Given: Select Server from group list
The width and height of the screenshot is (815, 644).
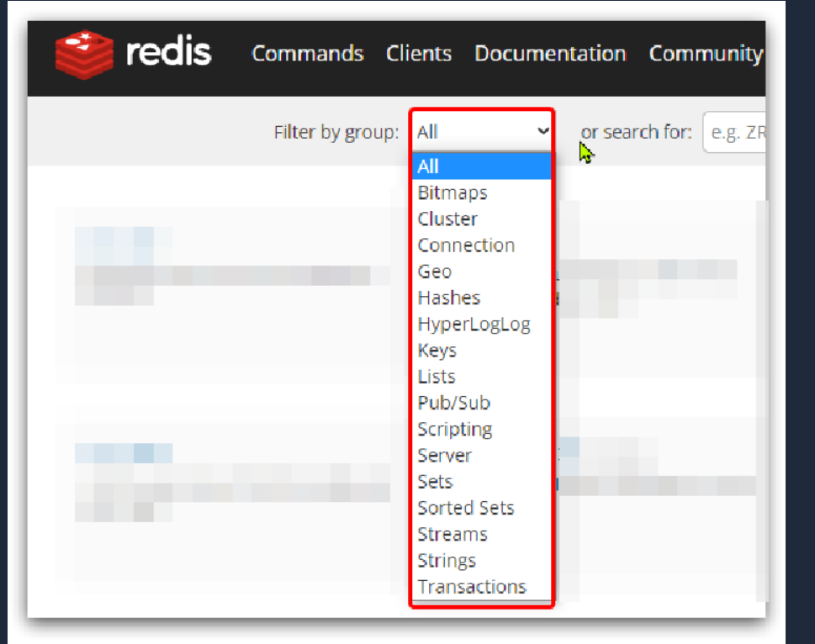Looking at the screenshot, I should click(x=482, y=456).
